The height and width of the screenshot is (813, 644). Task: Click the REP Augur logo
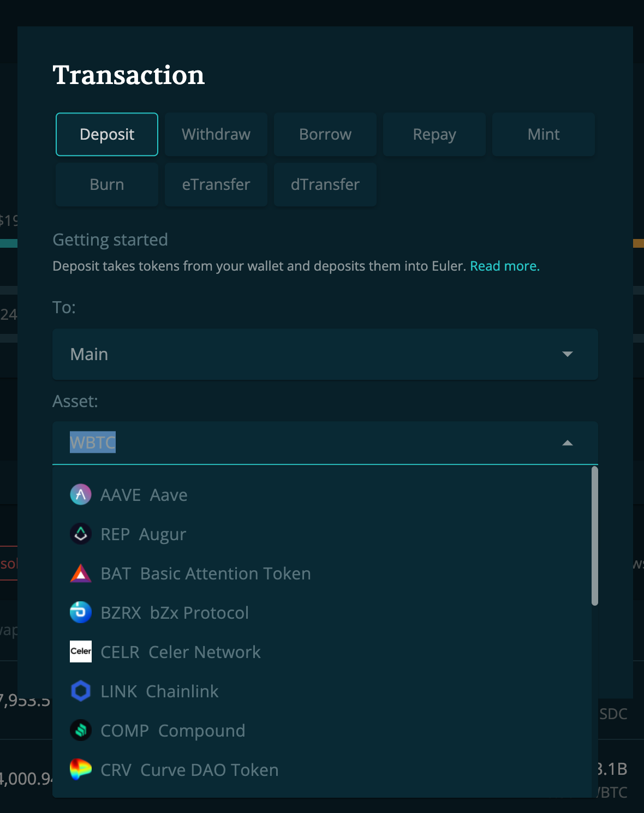[x=80, y=534]
